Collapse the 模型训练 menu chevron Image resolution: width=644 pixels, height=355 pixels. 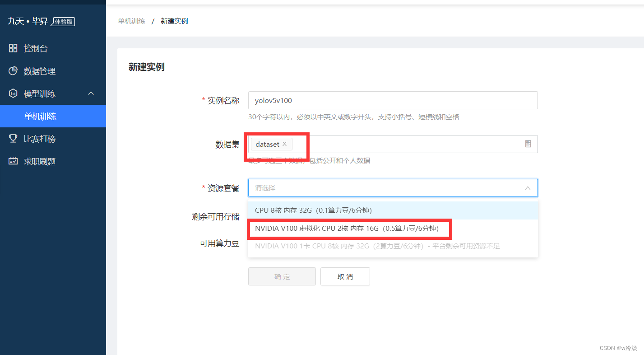coord(91,93)
